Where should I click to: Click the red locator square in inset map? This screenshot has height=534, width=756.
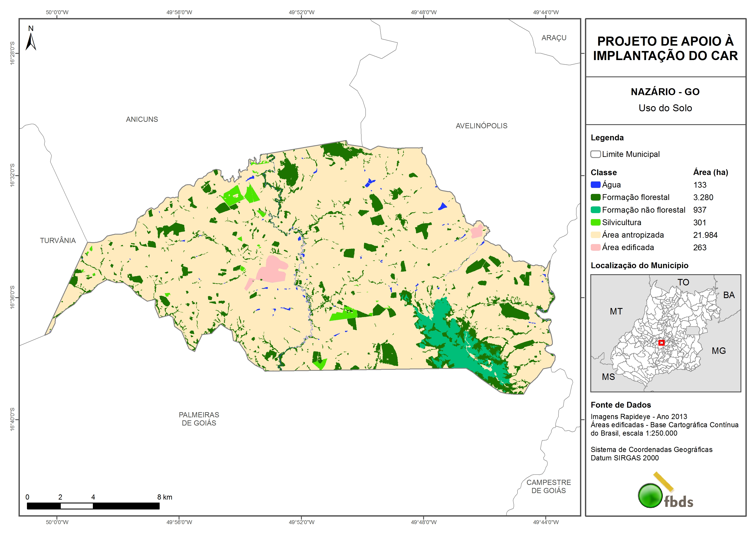tap(661, 343)
